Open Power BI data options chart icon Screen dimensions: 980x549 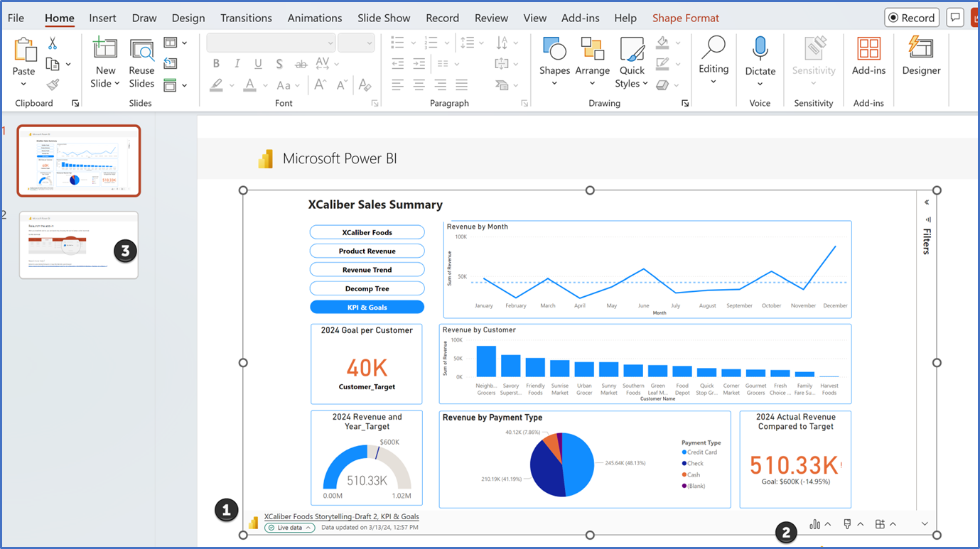coord(815,524)
